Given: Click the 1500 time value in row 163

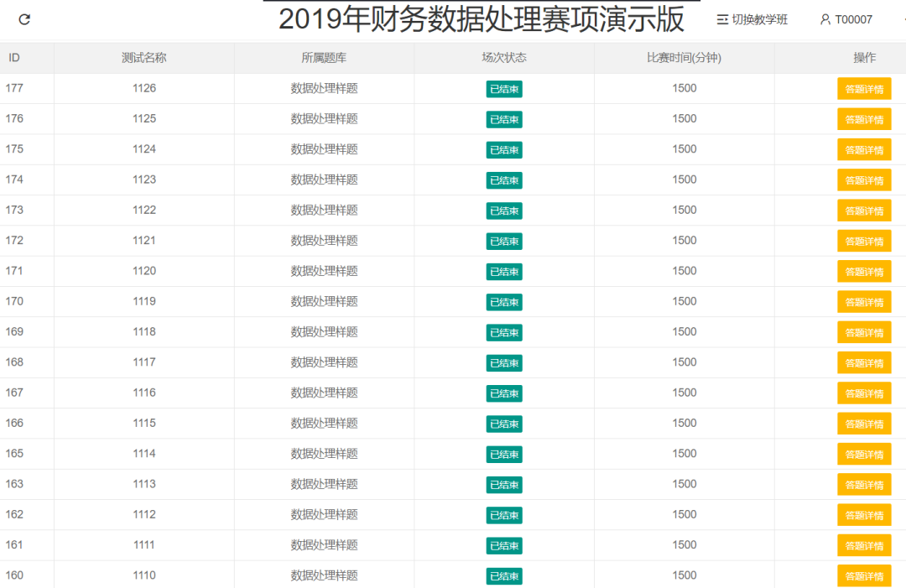Looking at the screenshot, I should [685, 484].
